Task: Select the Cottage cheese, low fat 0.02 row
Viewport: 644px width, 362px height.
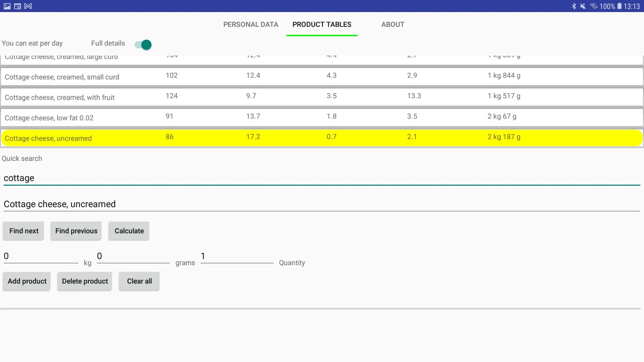Action: [322, 117]
